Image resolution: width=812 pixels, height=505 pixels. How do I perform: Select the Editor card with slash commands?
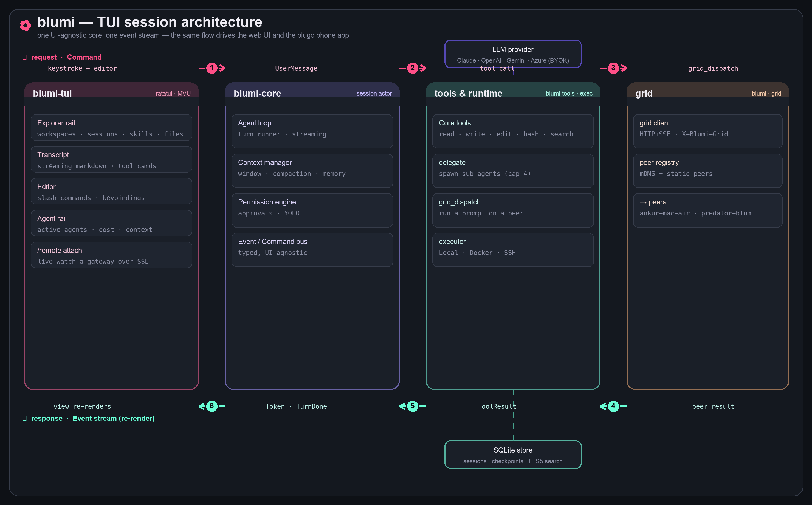click(111, 191)
